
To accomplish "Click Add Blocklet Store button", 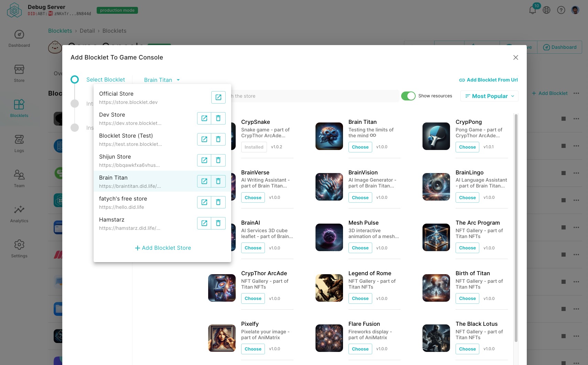I will click(162, 248).
